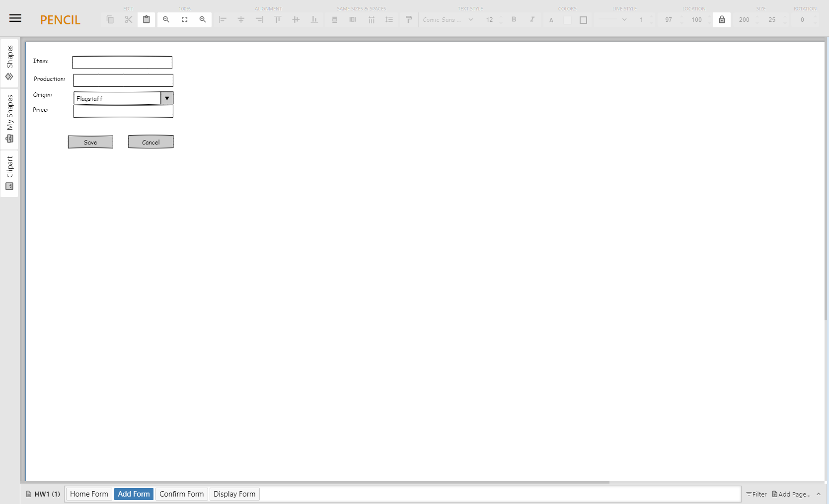Toggle italic text style
This screenshot has height=504, width=829.
(x=532, y=19)
